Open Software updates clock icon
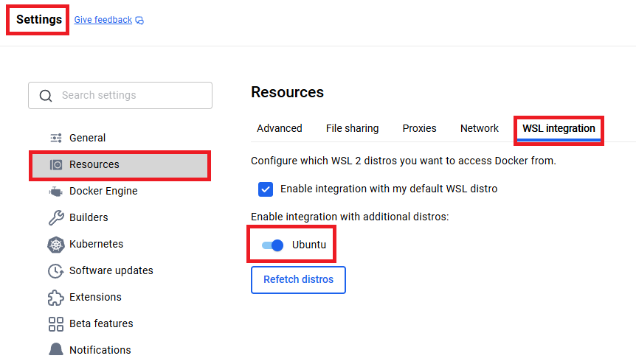This screenshot has height=364, width=636. pyautogui.click(x=56, y=271)
